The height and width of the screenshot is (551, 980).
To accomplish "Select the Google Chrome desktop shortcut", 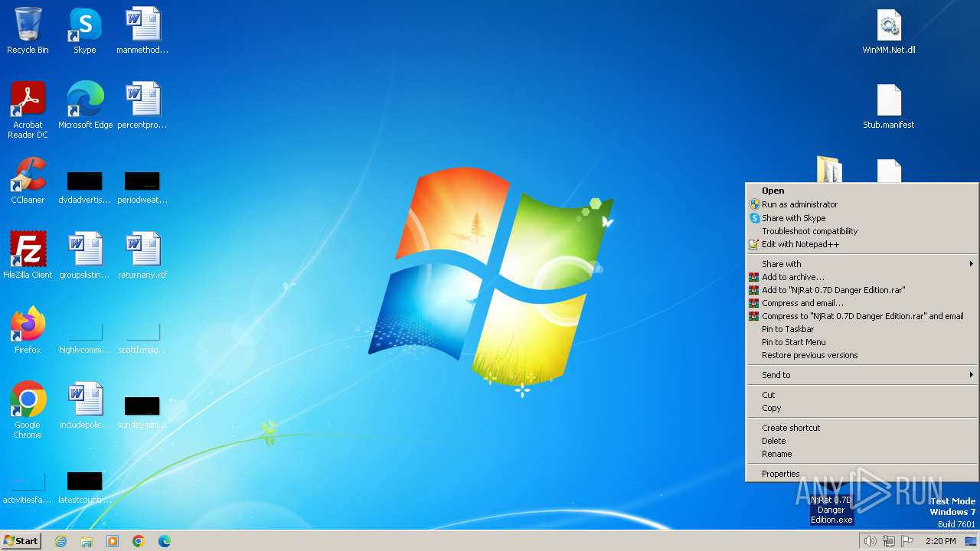I will click(x=28, y=411).
